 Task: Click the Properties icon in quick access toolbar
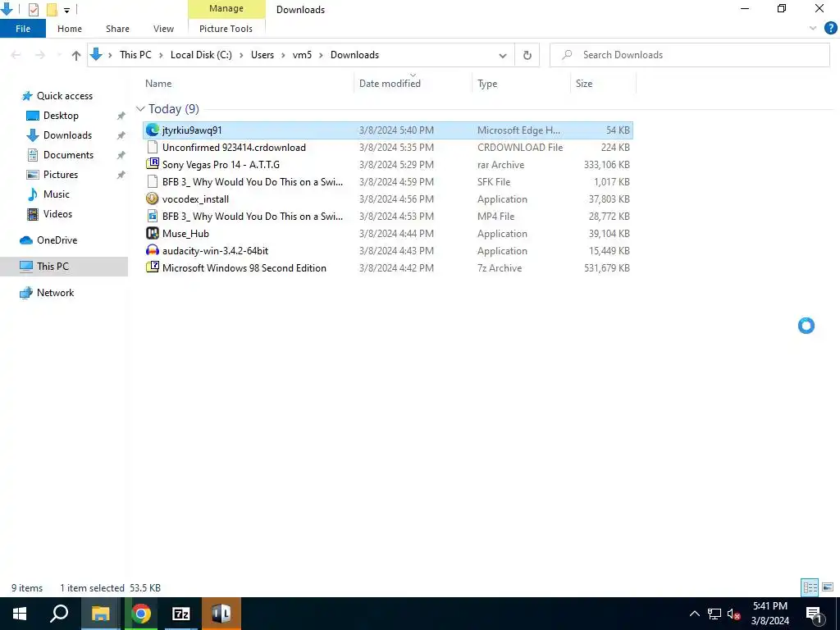point(33,9)
